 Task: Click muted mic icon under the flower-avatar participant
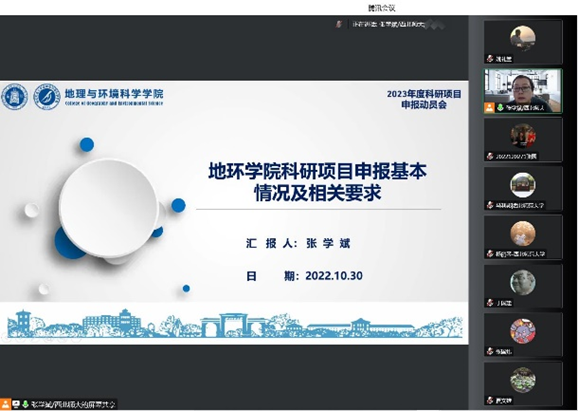(490, 400)
